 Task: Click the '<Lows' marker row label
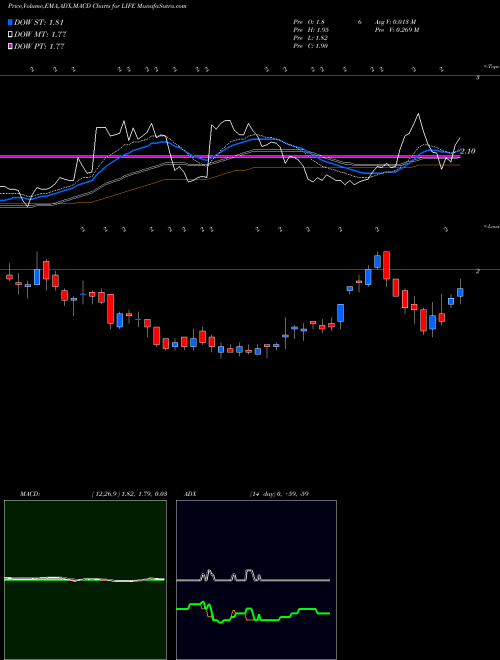click(491, 226)
